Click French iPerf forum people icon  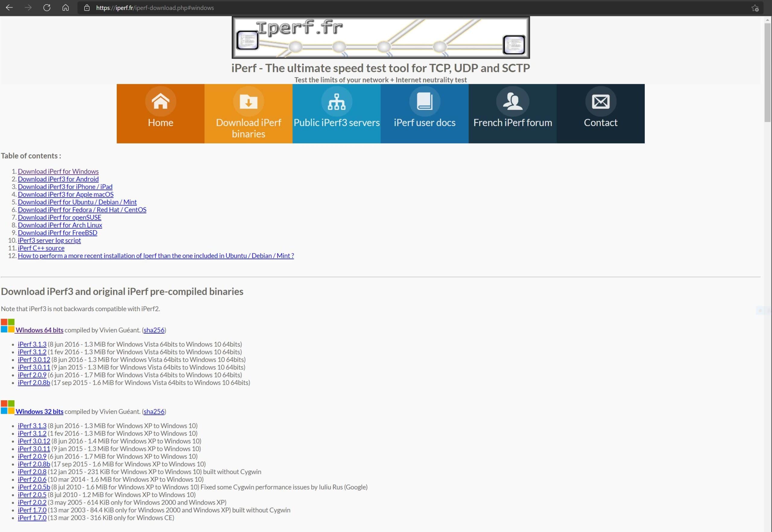tap(513, 101)
